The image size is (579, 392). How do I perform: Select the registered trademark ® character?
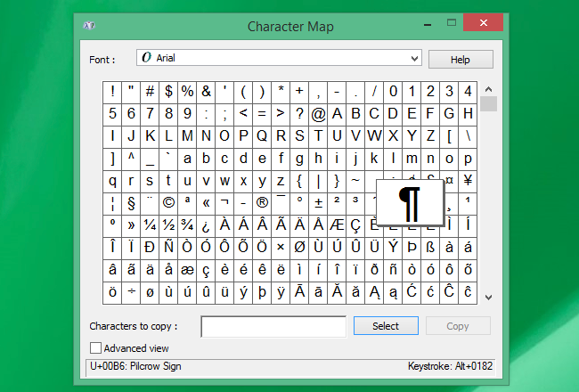tap(262, 202)
